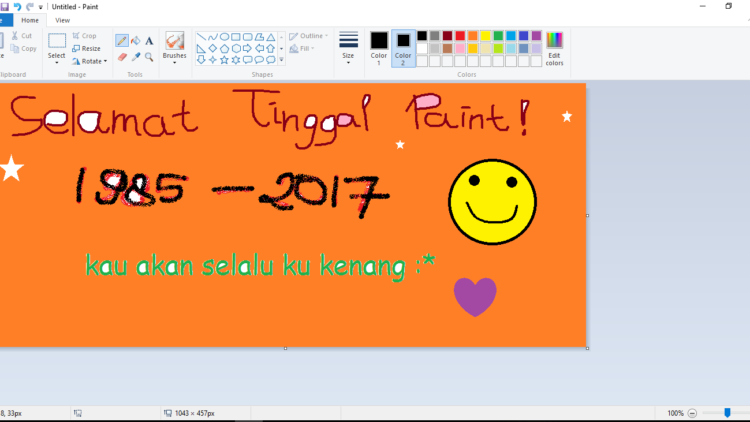Viewport: 750px width, 422px height.
Task: Choose the Five-point star shape
Action: pyautogui.click(x=224, y=60)
